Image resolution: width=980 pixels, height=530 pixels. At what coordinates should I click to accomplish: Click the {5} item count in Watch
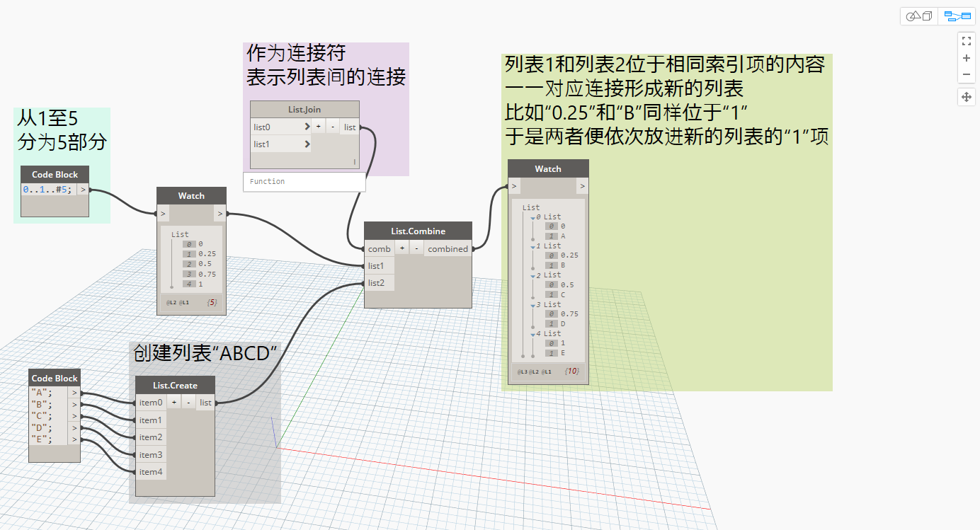coord(212,302)
